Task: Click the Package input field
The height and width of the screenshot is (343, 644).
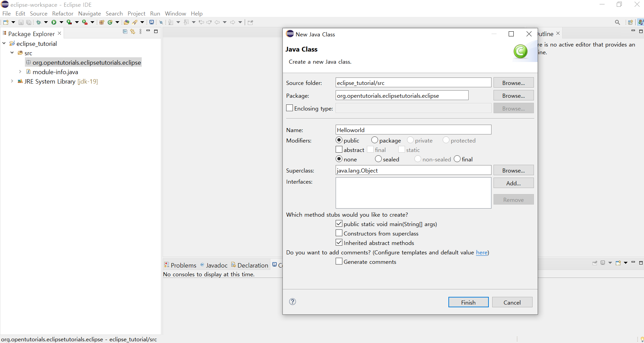Action: 402,95
